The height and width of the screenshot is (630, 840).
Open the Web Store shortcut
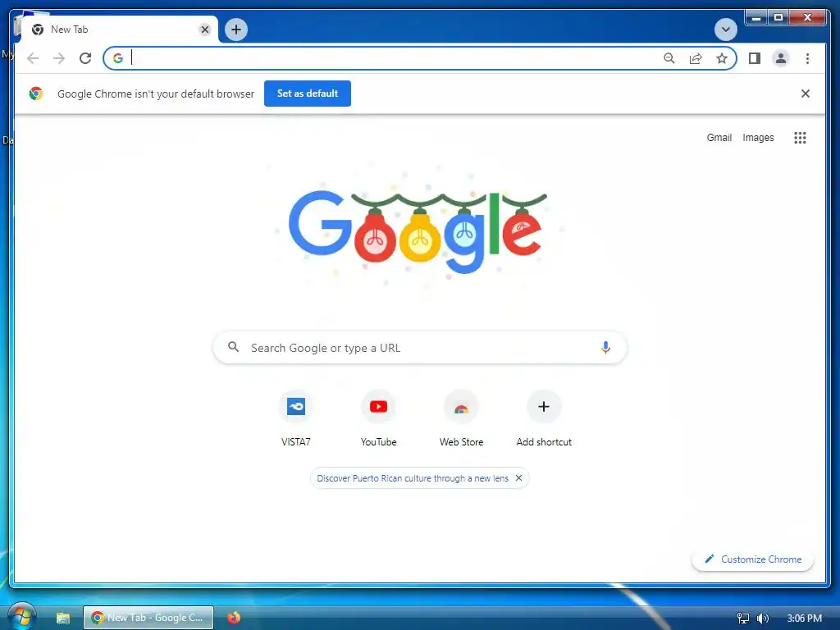coord(461,419)
